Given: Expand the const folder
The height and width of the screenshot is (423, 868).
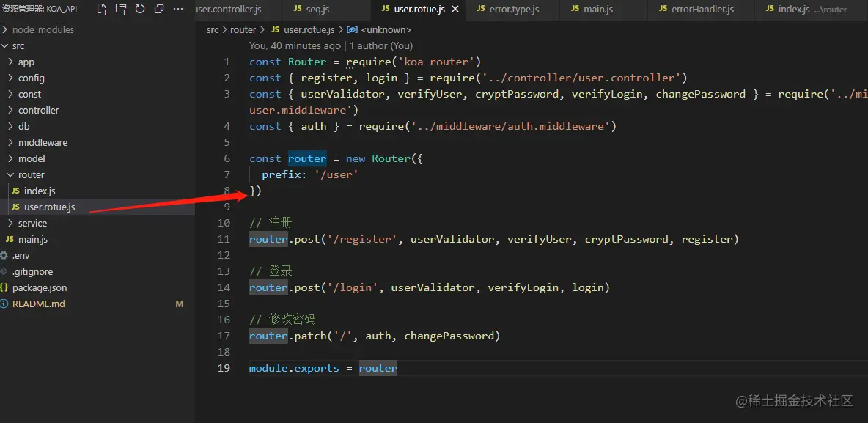Looking at the screenshot, I should [x=98, y=94].
